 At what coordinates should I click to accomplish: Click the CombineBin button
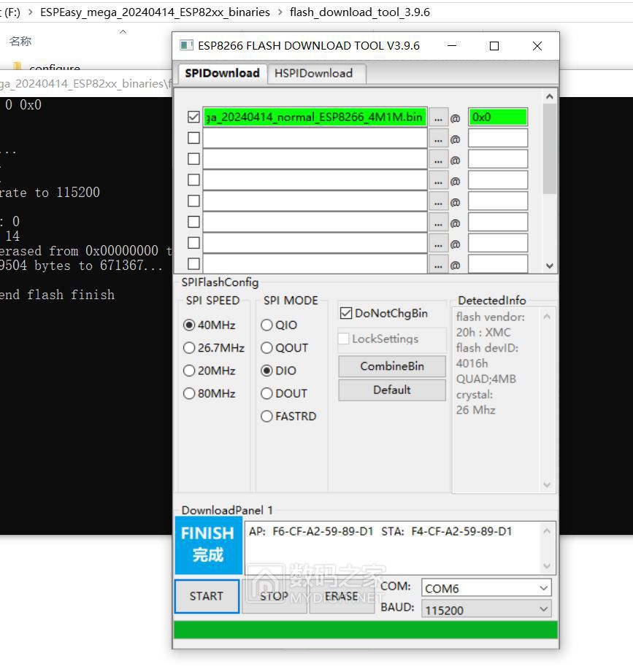[391, 366]
